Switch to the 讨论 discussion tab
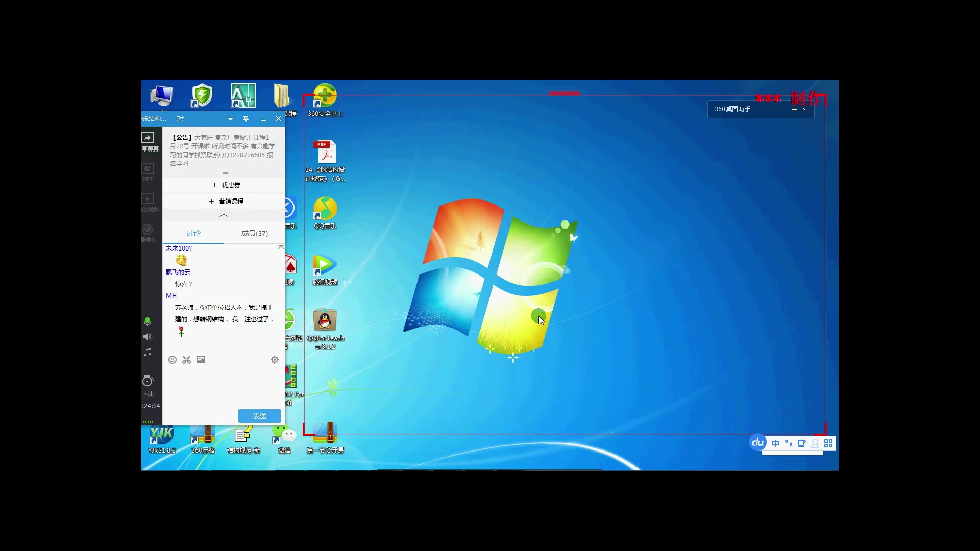This screenshot has width=980, height=551. 193,233
